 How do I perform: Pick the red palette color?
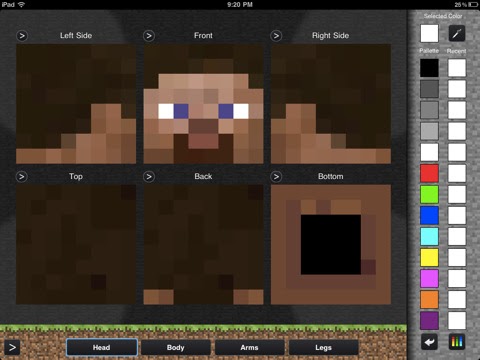429,173
